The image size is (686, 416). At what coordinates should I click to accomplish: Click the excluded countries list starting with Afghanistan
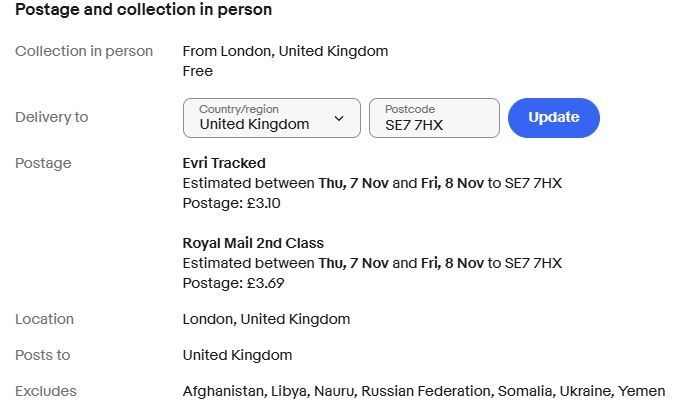tap(423, 391)
